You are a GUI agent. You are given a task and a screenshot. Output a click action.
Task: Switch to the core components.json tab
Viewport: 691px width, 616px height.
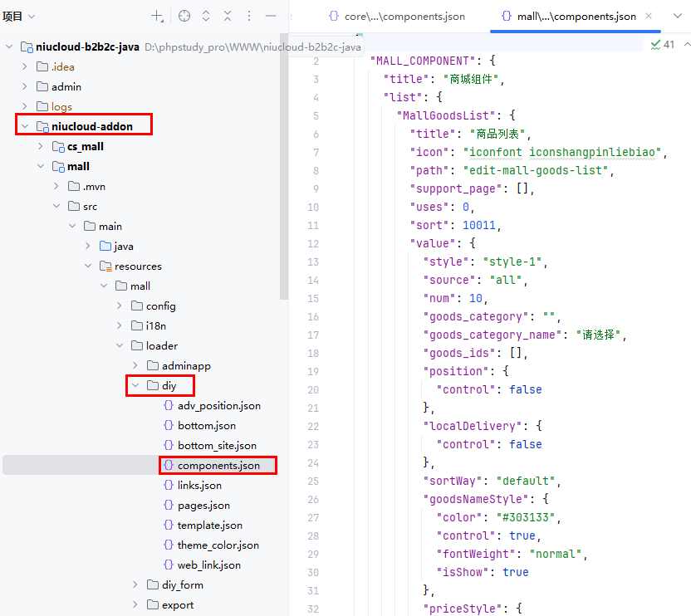396,16
